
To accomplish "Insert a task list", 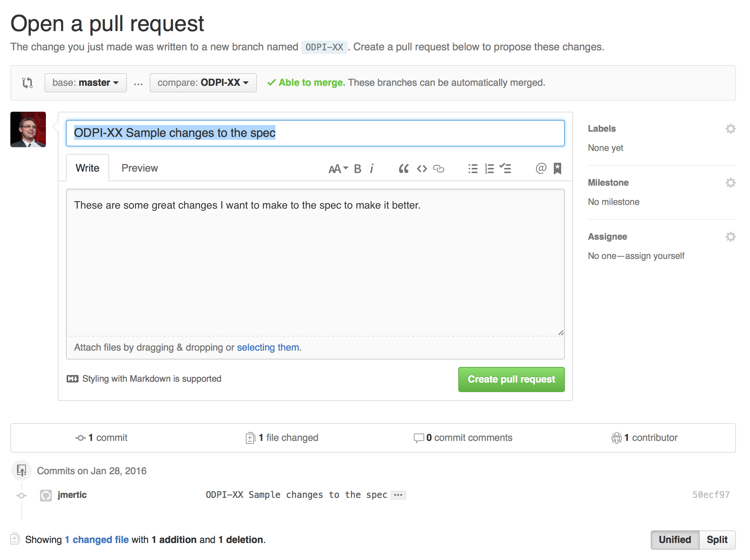I will pos(506,168).
